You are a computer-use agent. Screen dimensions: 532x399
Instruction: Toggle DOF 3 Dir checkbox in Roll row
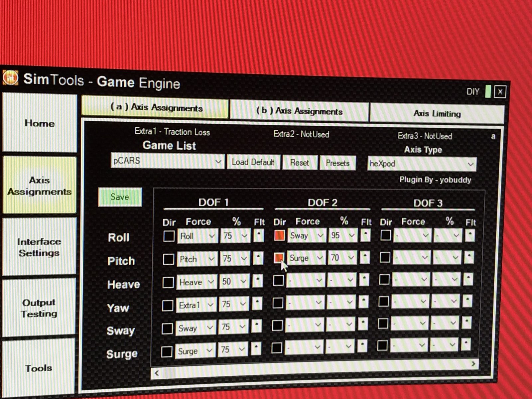pos(386,235)
